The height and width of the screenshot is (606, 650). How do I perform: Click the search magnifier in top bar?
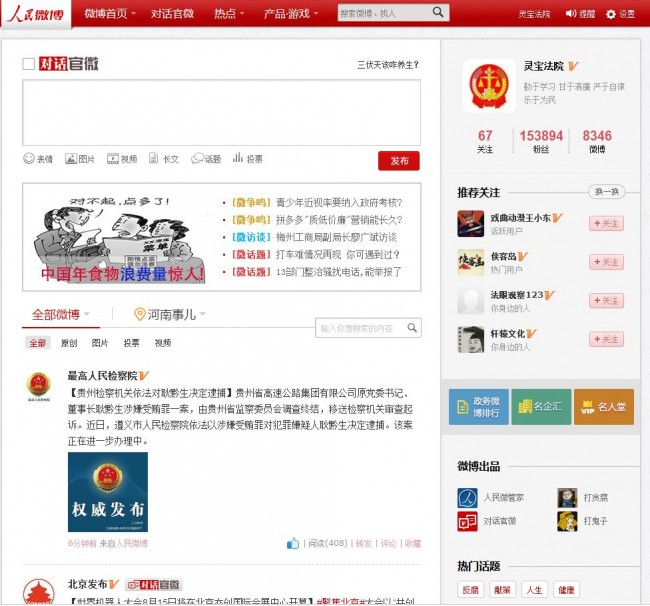438,12
